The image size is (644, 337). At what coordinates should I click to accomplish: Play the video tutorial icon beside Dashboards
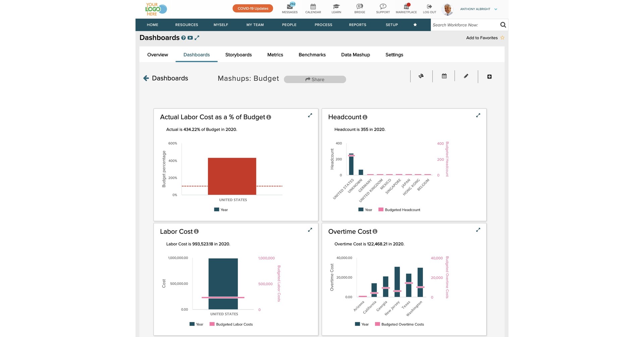(190, 38)
